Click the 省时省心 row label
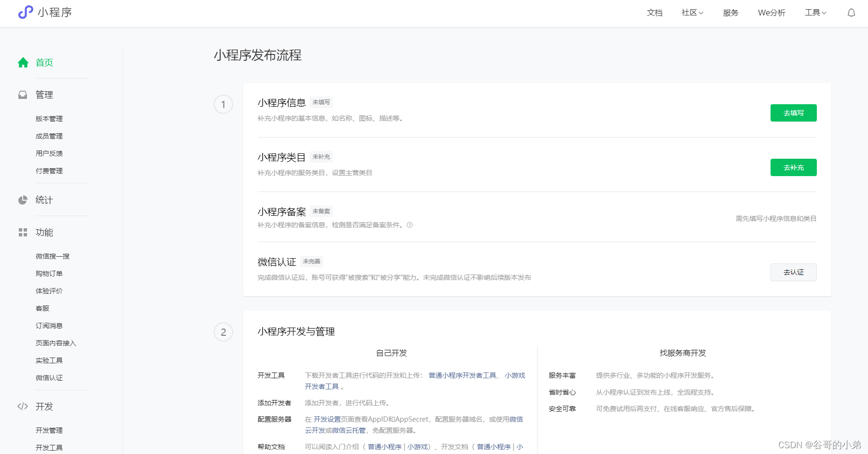 562,392
